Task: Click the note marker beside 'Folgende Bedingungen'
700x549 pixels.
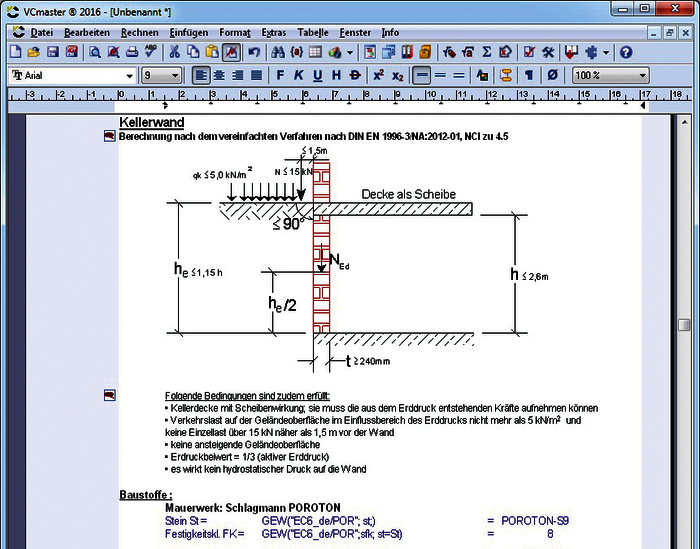Action: (109, 395)
